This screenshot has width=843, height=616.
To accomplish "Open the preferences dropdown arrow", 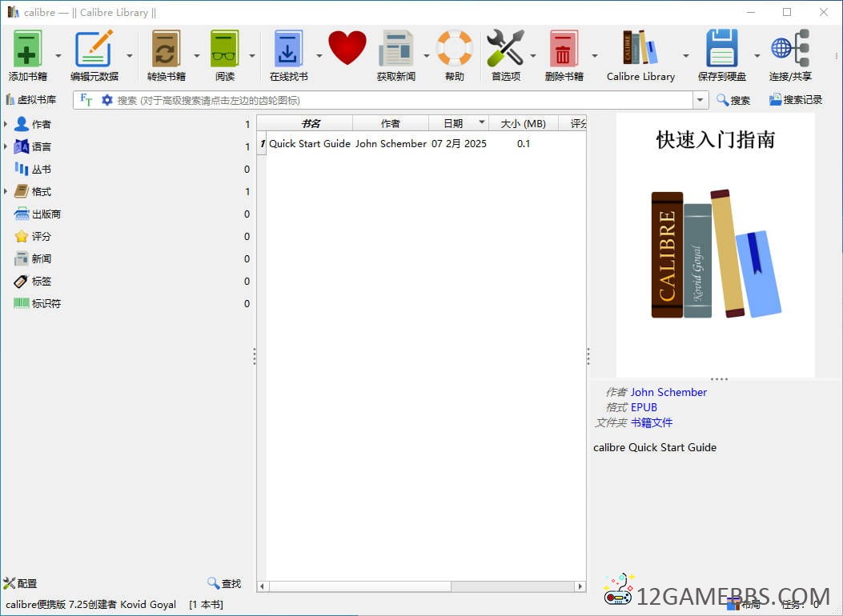I will (x=533, y=55).
